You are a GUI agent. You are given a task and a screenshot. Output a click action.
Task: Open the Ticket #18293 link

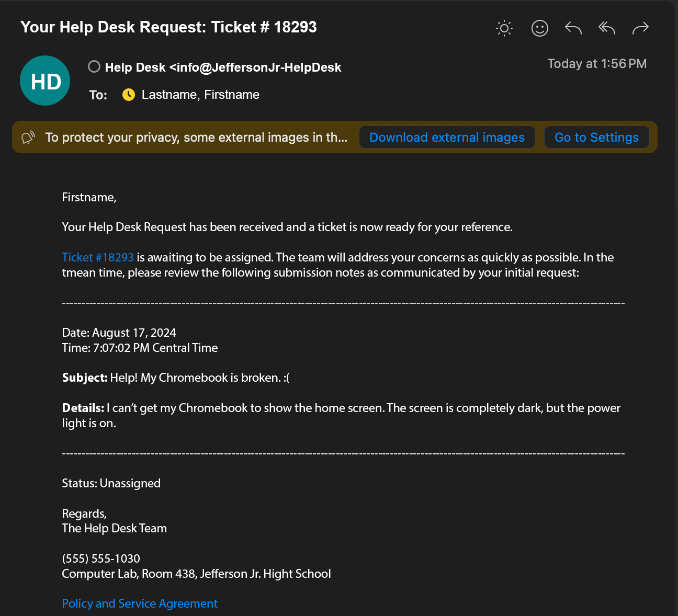[x=98, y=257]
